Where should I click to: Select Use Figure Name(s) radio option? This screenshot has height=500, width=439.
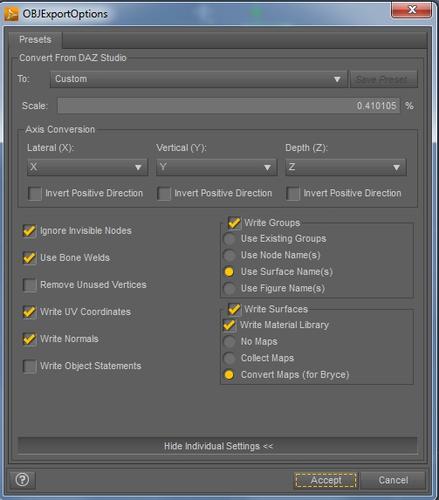tap(229, 289)
